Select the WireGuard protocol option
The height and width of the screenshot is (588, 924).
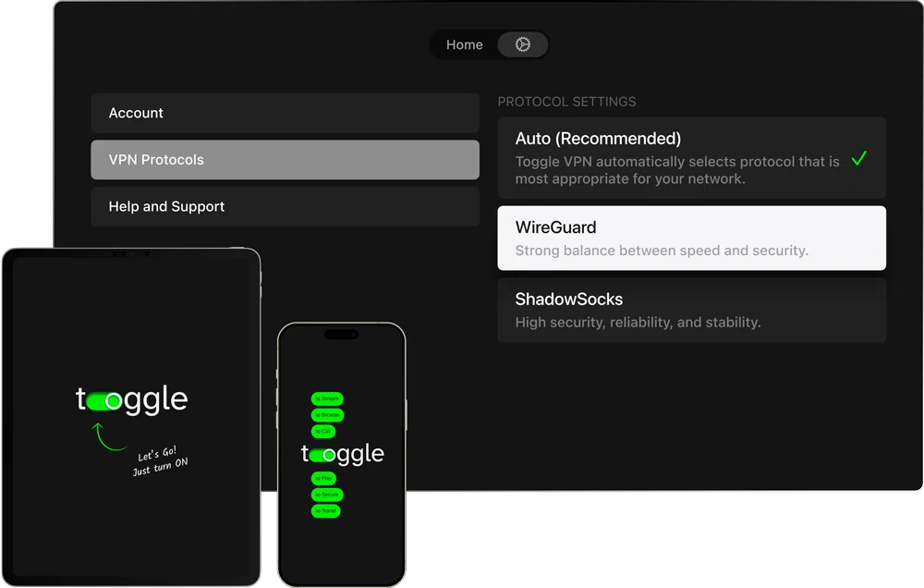pos(692,239)
